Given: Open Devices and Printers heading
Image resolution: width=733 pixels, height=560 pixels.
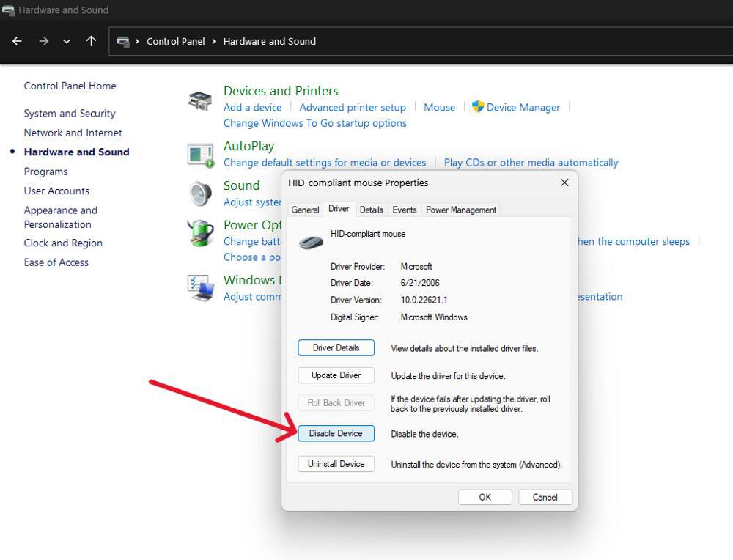Looking at the screenshot, I should click(x=281, y=91).
